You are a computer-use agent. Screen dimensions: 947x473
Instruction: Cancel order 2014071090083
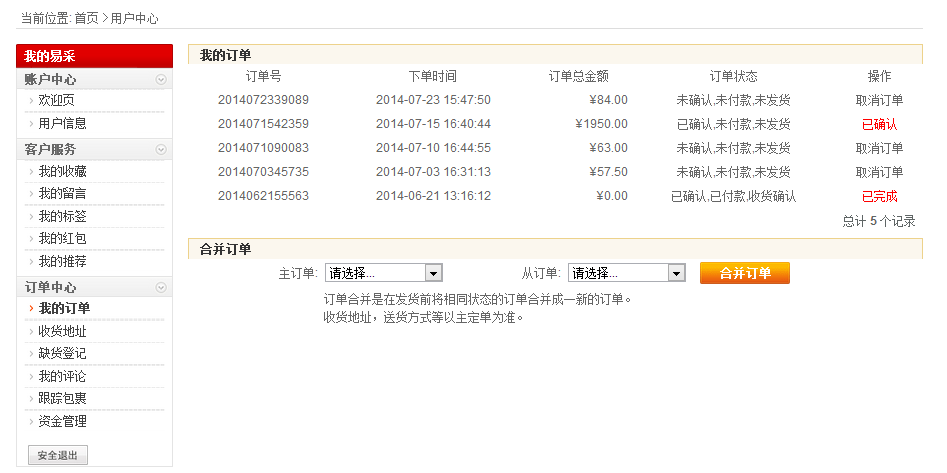tap(879, 148)
